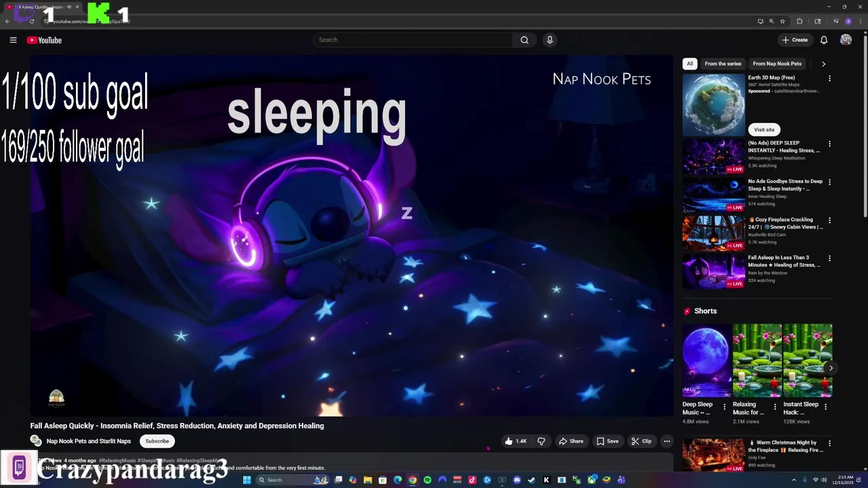This screenshot has width=868, height=488.
Task: Reload the page in browser toolbar
Action: tap(31, 21)
